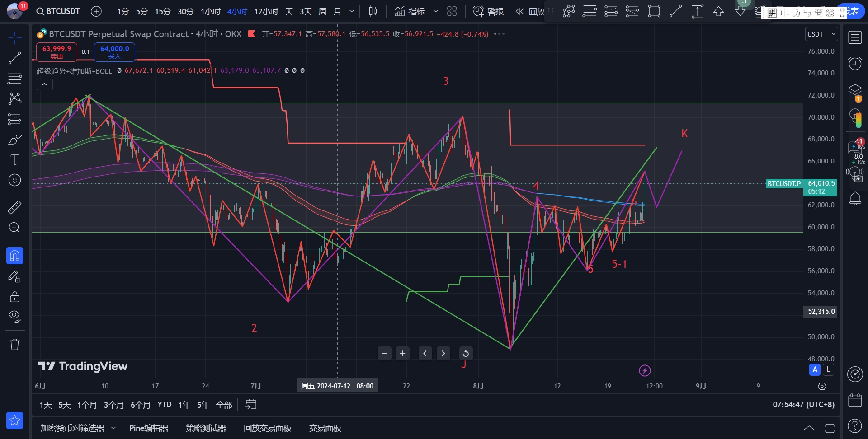Select the text annotation tool
868x439 pixels.
pyautogui.click(x=14, y=160)
